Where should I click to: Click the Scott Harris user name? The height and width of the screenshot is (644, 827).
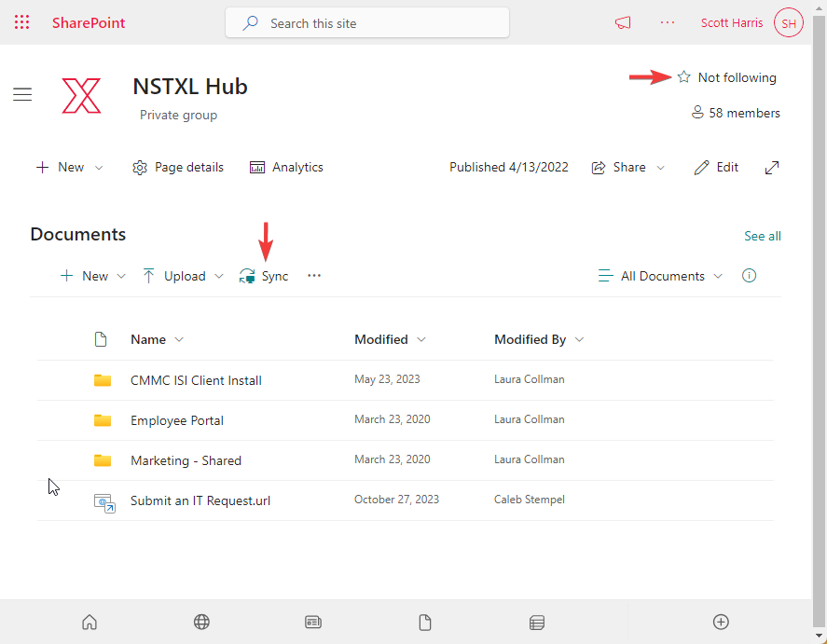click(732, 22)
